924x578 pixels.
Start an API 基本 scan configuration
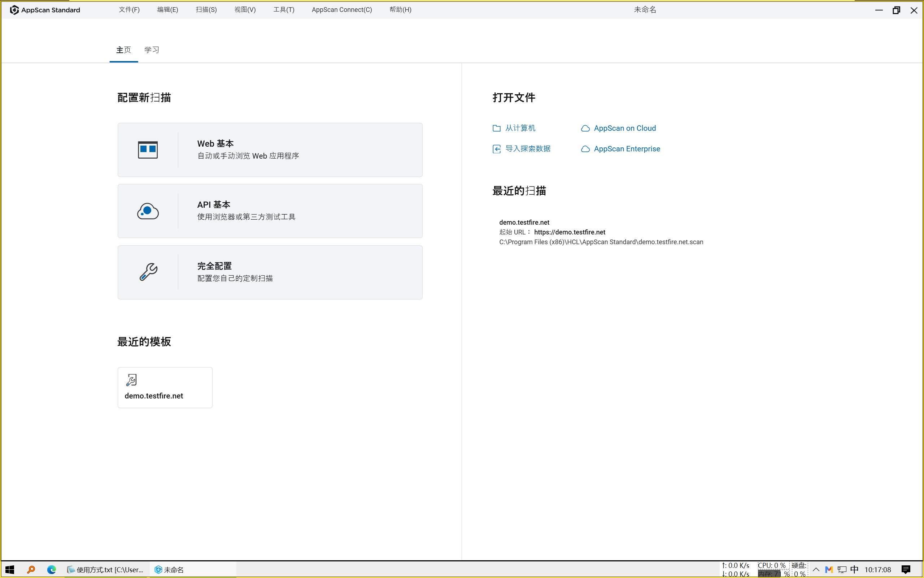point(270,211)
